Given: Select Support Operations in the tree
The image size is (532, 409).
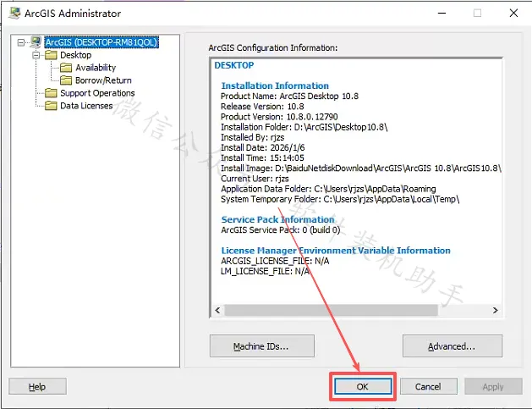Looking at the screenshot, I should pyautogui.click(x=97, y=93).
